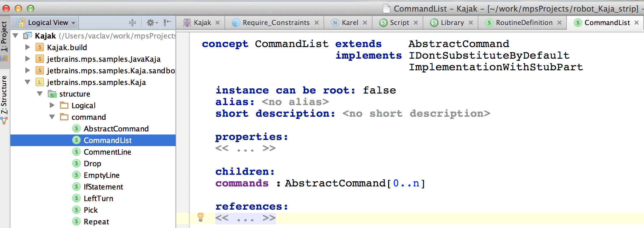Click the 'no alias' placeholder field
This screenshot has width=644, height=228.
click(x=295, y=102)
